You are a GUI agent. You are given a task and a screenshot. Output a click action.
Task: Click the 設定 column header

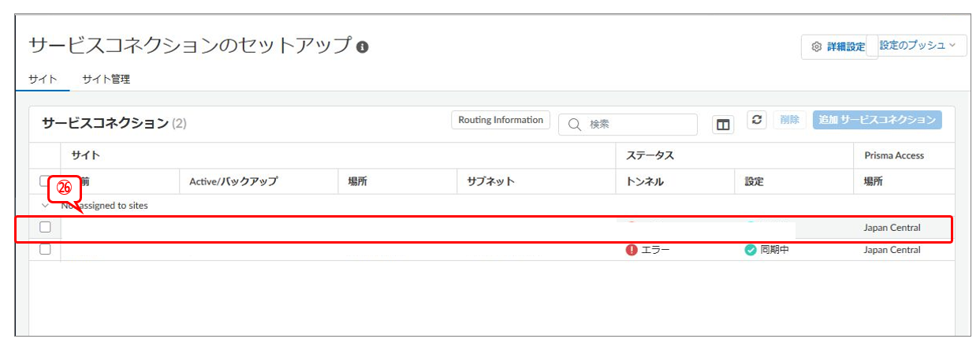755,181
